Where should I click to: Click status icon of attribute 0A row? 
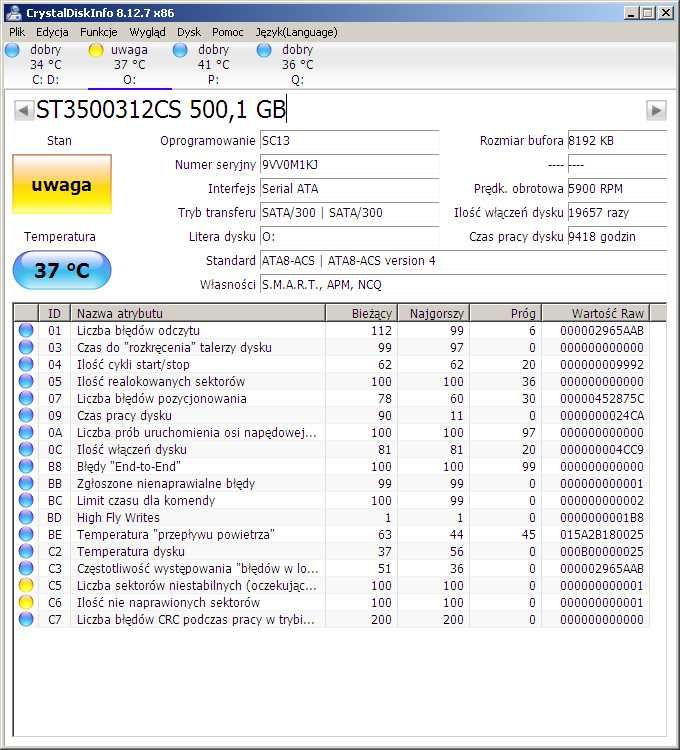pyautogui.click(x=26, y=432)
